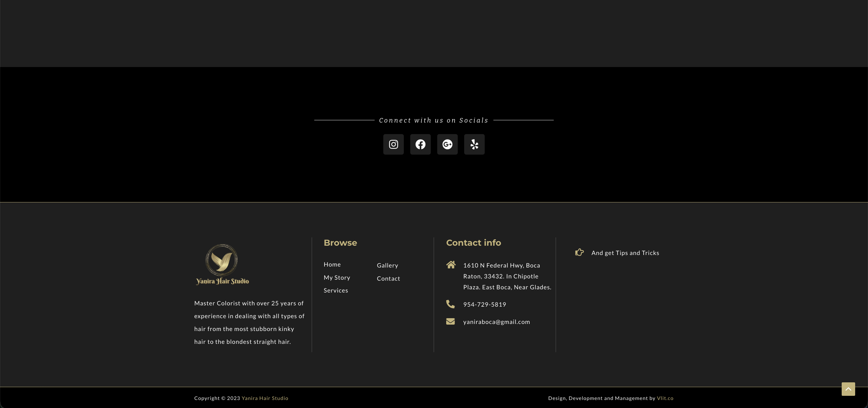Click the Yanira Hair Studio logo
This screenshot has width=868, height=408.
222,265
